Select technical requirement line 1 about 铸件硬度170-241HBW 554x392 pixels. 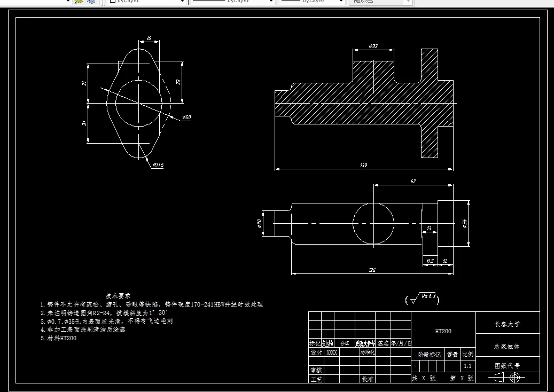coord(152,304)
